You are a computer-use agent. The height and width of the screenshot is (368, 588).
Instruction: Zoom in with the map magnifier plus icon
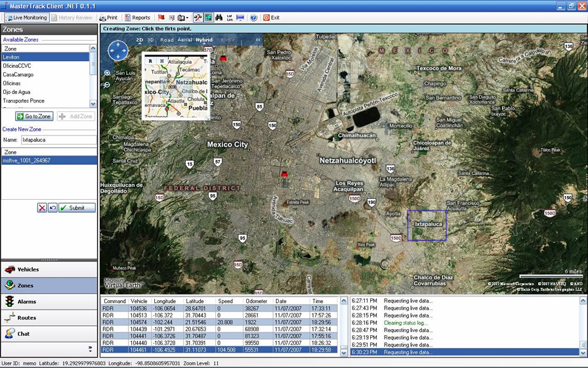pos(107,73)
